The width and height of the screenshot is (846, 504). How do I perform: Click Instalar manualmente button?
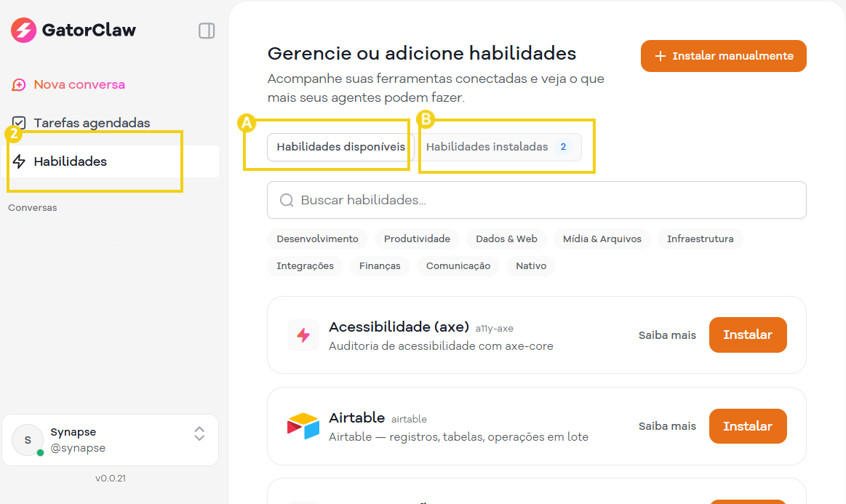723,55
